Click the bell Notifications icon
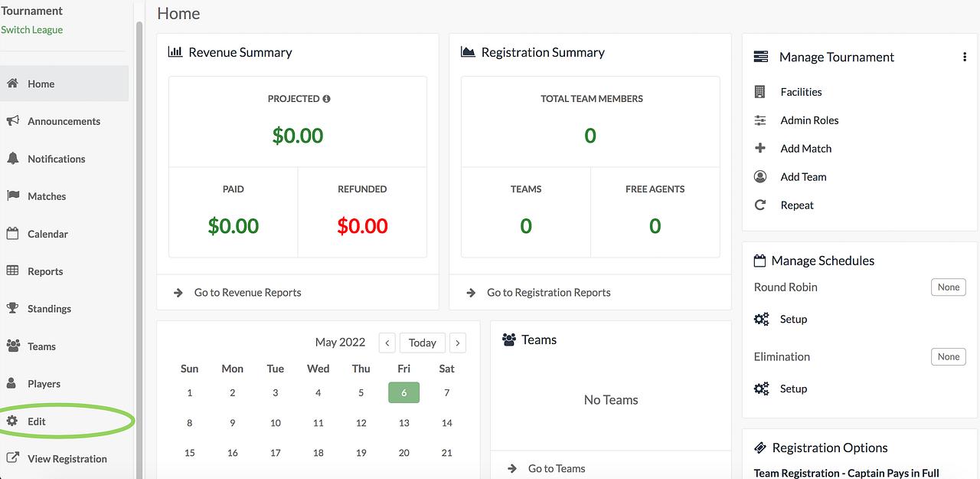The height and width of the screenshot is (479, 980). tap(12, 159)
